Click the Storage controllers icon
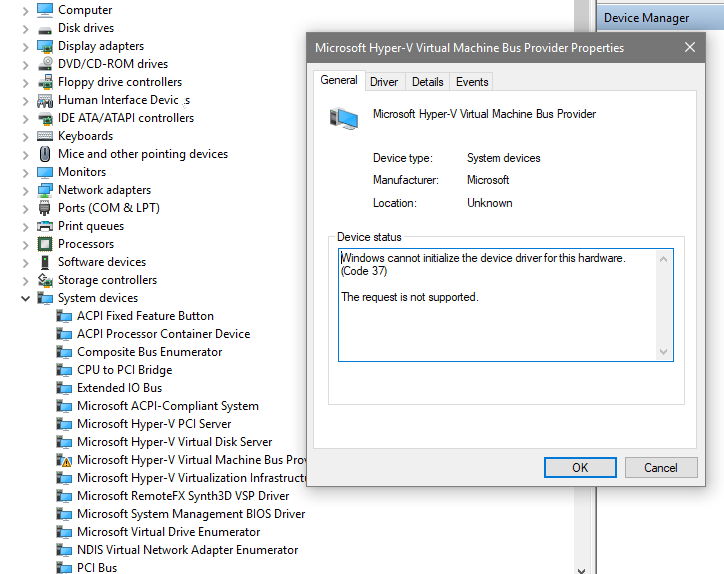This screenshot has height=574, width=724. point(45,280)
